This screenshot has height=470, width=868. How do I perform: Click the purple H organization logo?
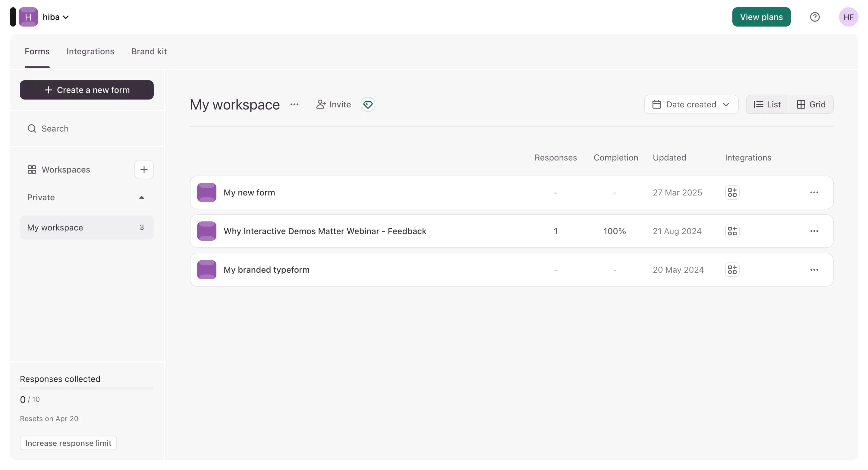pyautogui.click(x=28, y=17)
